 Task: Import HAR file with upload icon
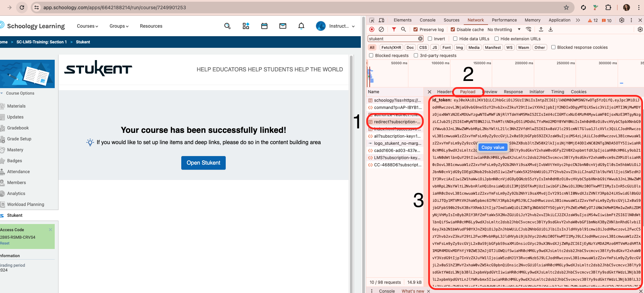[x=541, y=29]
